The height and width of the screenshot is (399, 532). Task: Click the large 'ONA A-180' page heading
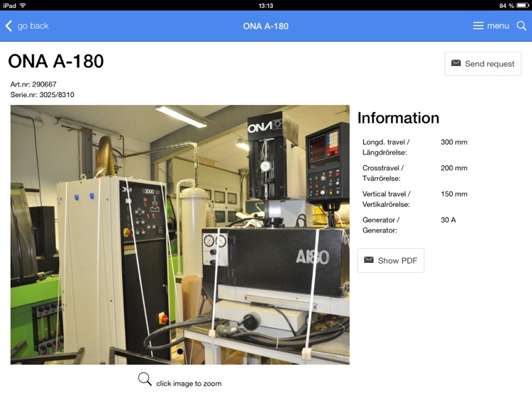pos(56,62)
